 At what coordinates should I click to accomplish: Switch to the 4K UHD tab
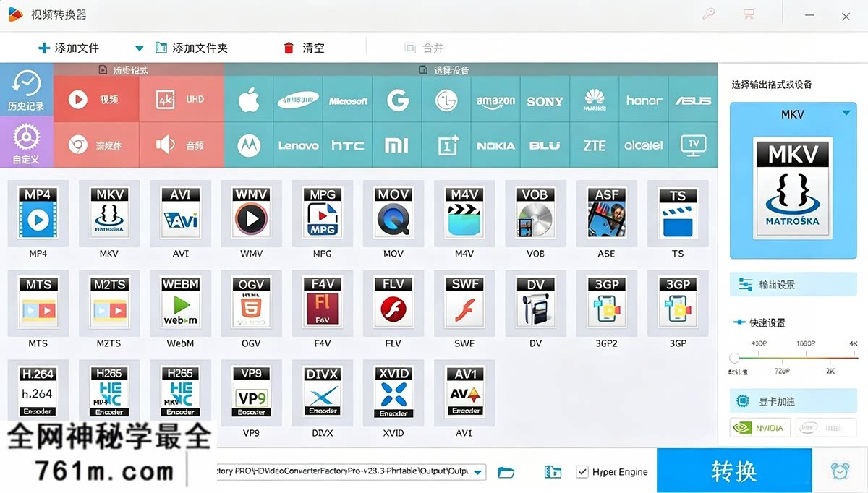tap(181, 100)
